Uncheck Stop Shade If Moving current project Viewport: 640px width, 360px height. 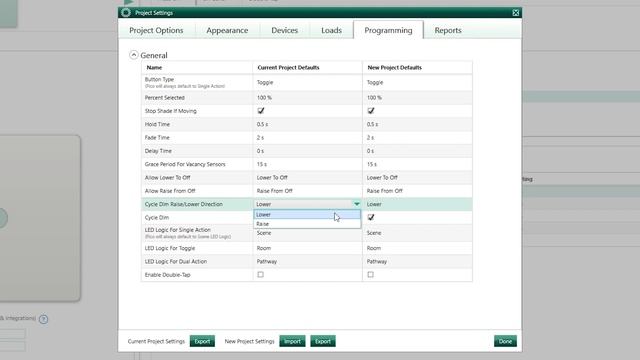pos(261,111)
